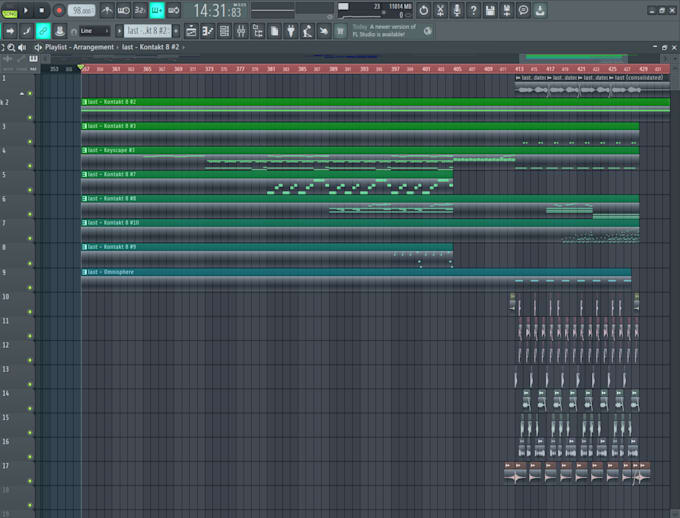This screenshot has height=518, width=680.
Task: Click the Play transport button
Action: tap(26, 10)
